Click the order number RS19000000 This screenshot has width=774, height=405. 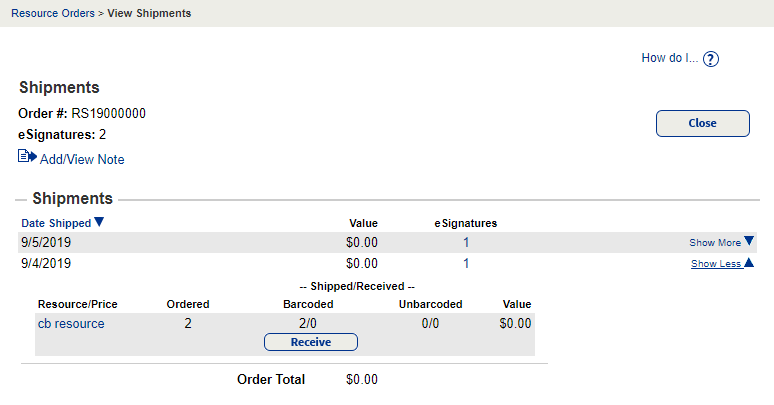pos(109,113)
